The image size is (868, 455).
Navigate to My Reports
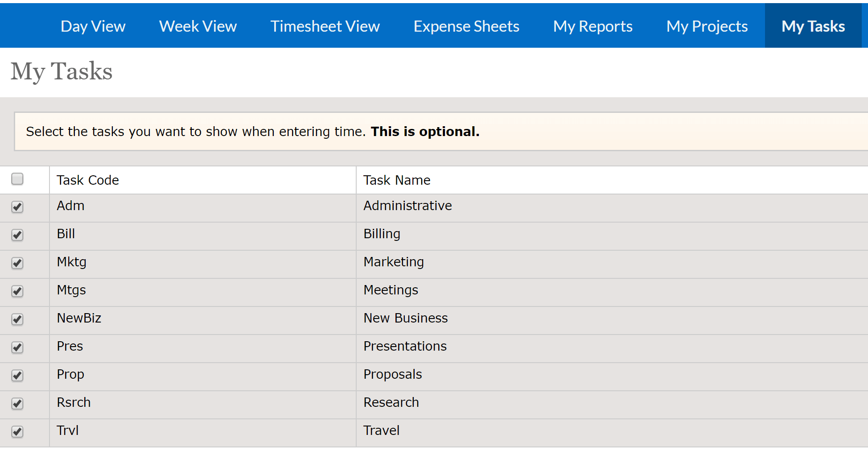pos(593,26)
